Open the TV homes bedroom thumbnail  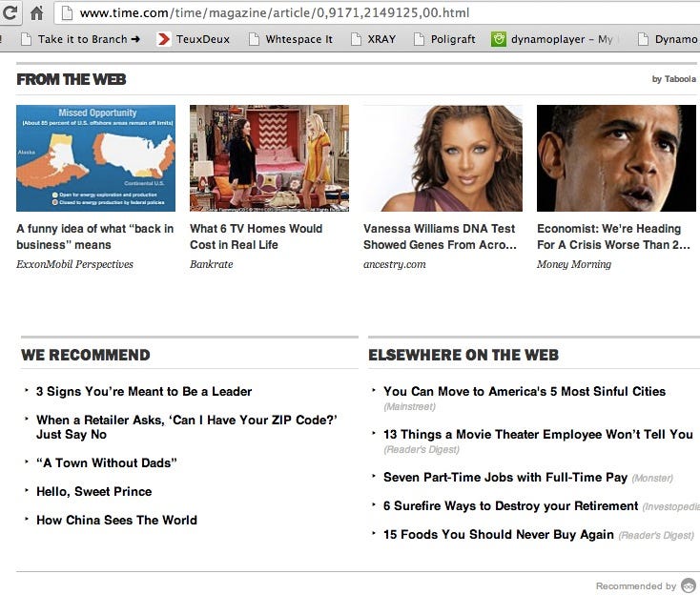point(269,158)
